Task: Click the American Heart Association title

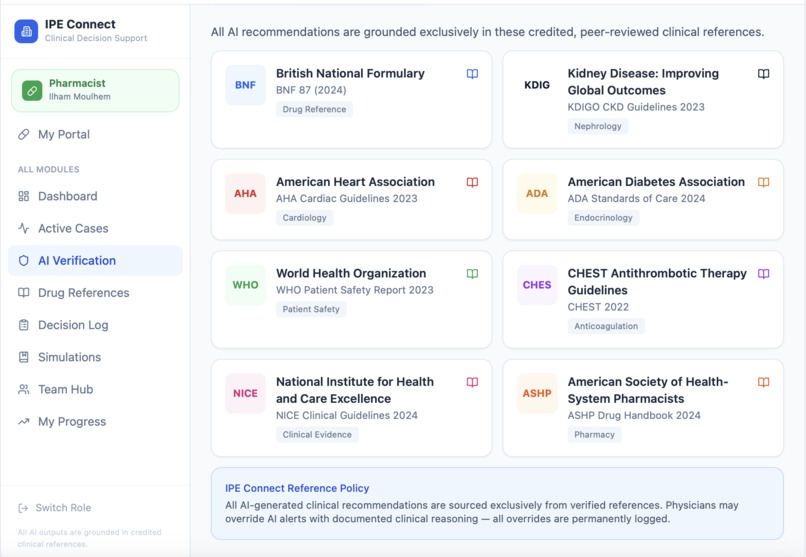Action: point(355,182)
